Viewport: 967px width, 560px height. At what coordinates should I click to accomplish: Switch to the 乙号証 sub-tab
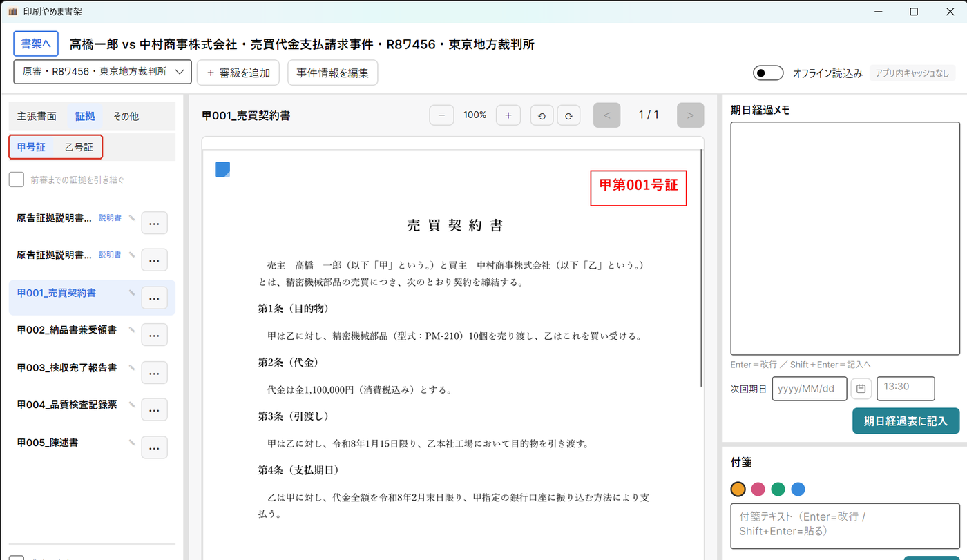click(x=79, y=147)
